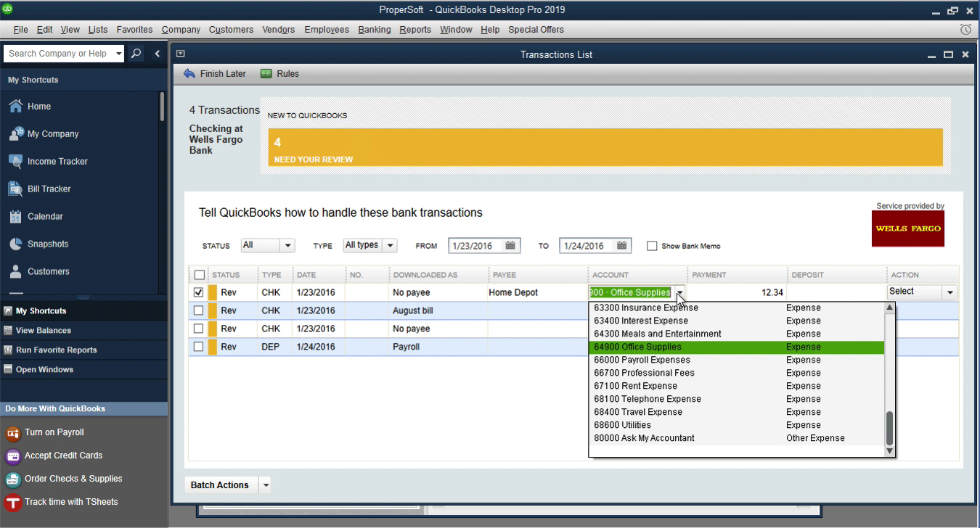Click the Open Windows link

[45, 369]
